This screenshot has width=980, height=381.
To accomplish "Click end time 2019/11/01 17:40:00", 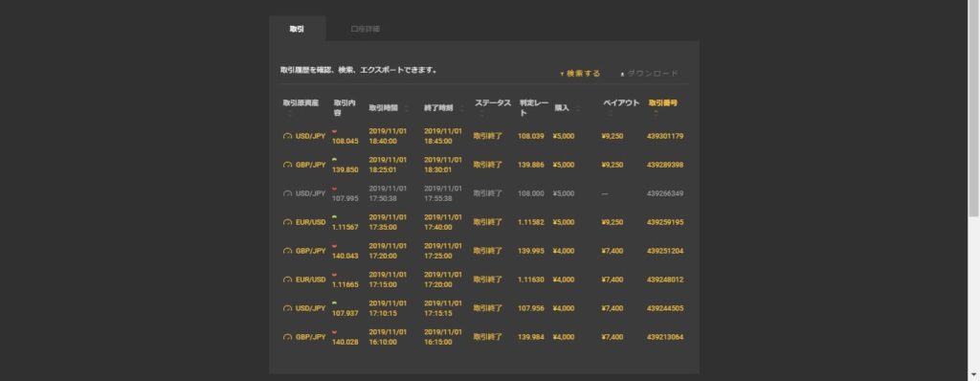I will (443, 223).
